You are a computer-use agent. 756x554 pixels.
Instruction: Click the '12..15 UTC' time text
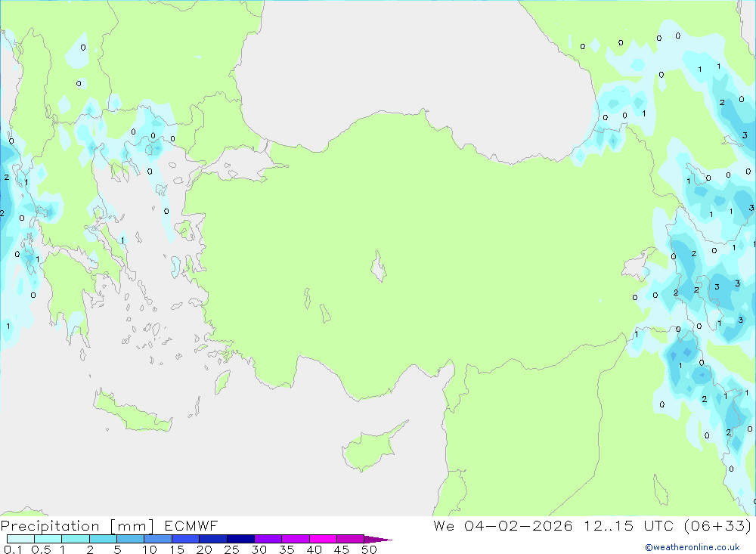629,525
